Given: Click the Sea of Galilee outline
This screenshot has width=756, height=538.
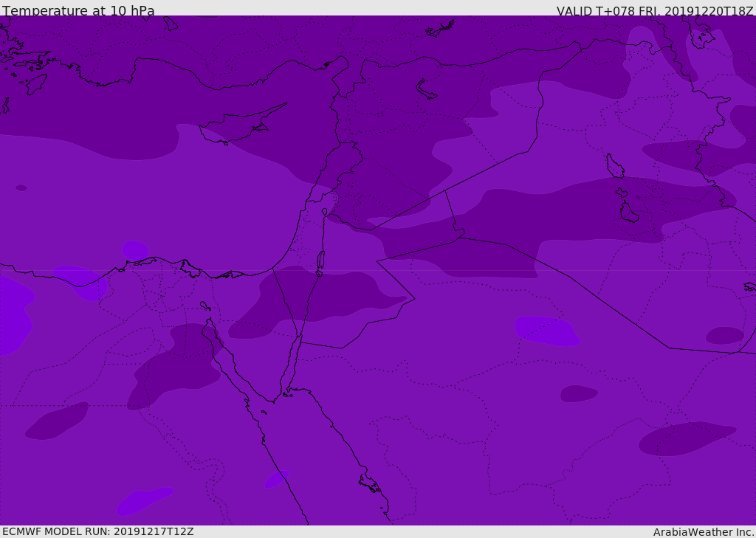Looking at the screenshot, I should coord(325,212).
